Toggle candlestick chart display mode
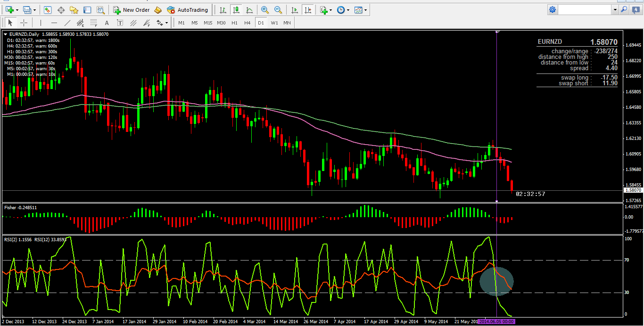Viewport: 644px width, 326px height. (236, 10)
